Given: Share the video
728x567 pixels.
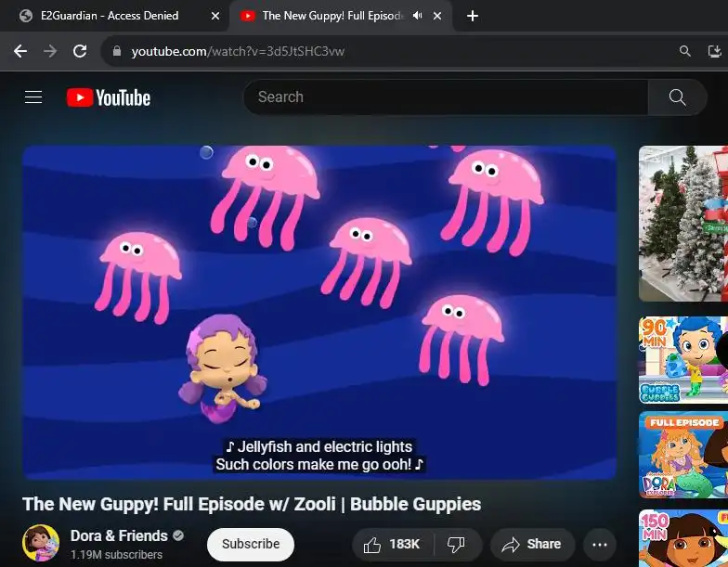Looking at the screenshot, I should coord(533,544).
